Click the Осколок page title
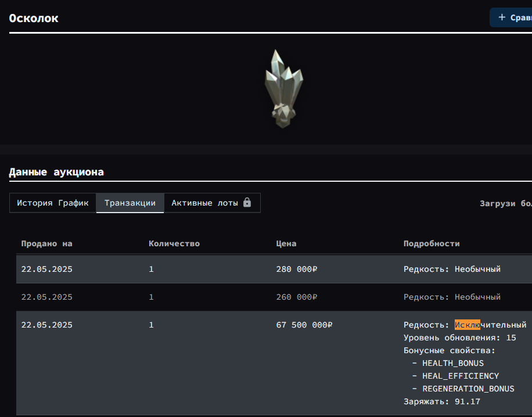 click(34, 18)
